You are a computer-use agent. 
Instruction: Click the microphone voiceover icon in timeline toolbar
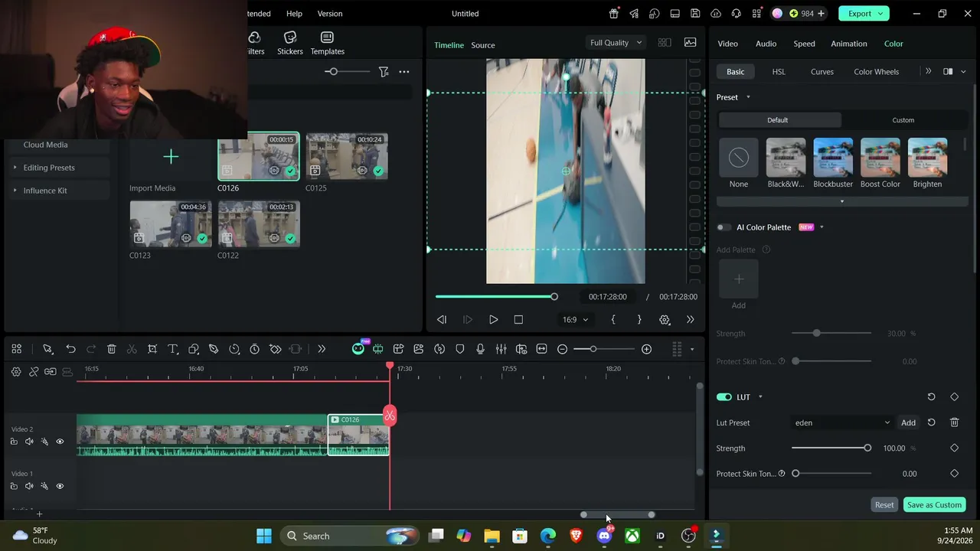click(x=480, y=349)
